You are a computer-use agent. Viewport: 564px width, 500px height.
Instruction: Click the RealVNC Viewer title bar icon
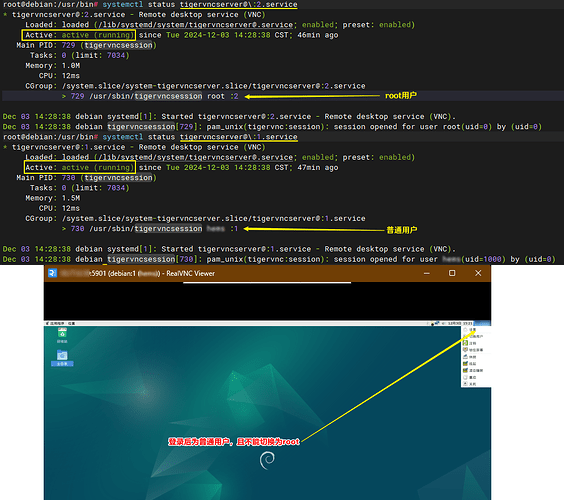point(53,273)
